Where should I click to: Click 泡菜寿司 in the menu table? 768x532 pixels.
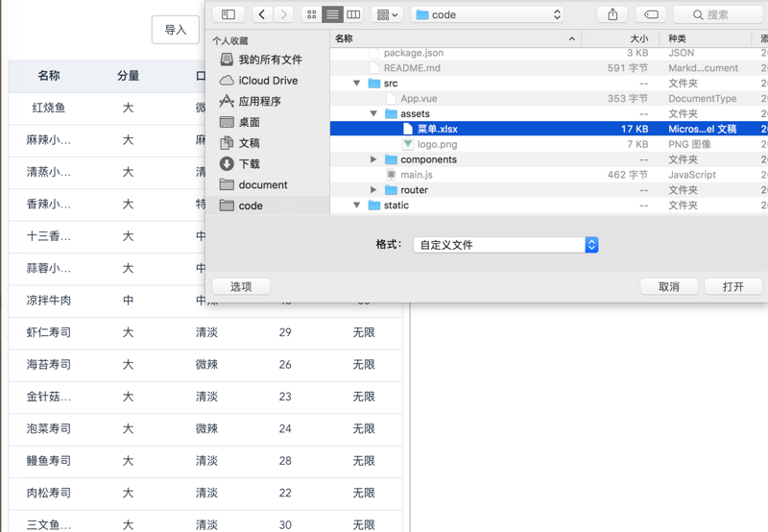click(49, 428)
